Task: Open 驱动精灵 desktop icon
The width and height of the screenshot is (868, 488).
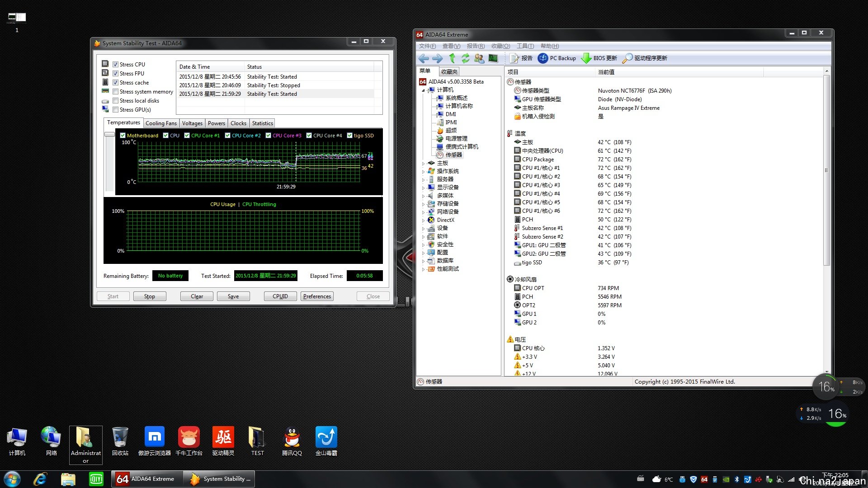Action: pos(223,441)
